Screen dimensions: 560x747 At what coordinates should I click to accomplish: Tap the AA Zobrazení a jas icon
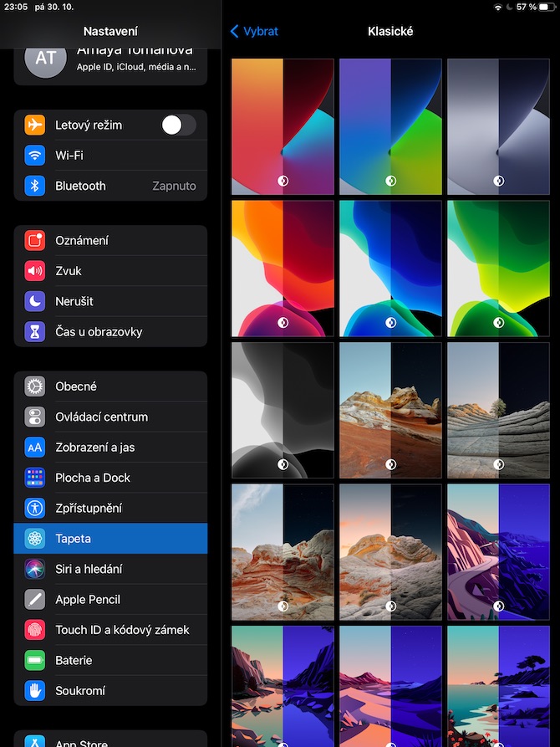coord(35,448)
